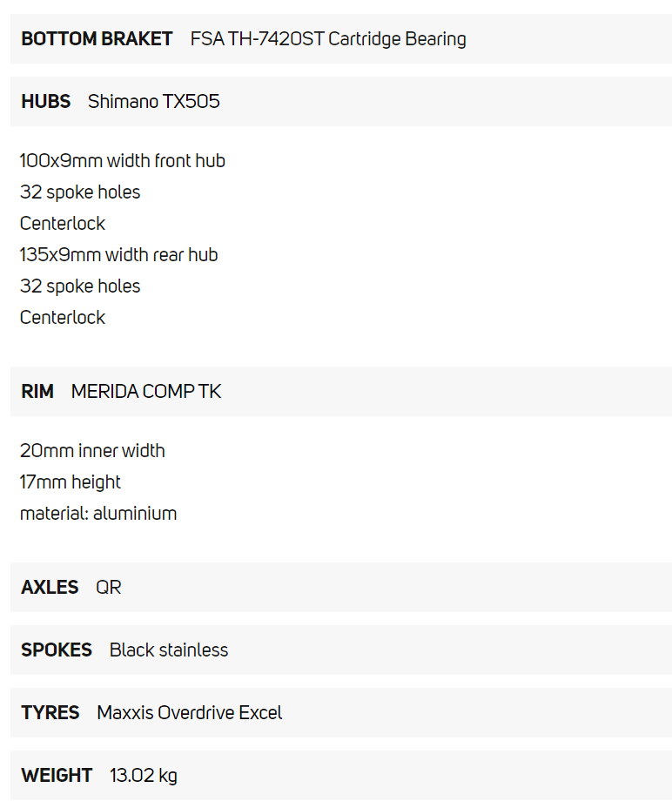Click the material: aluminium line

tap(98, 514)
